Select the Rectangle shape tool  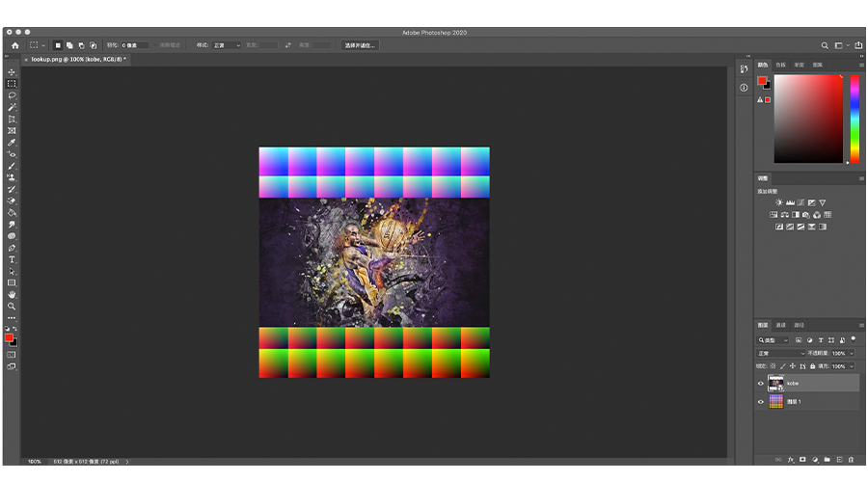(x=12, y=282)
